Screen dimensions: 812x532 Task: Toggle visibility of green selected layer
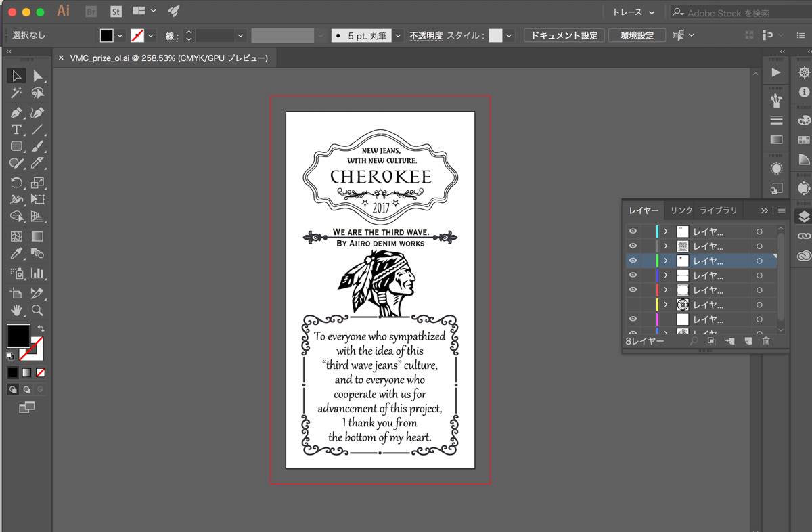coord(633,261)
